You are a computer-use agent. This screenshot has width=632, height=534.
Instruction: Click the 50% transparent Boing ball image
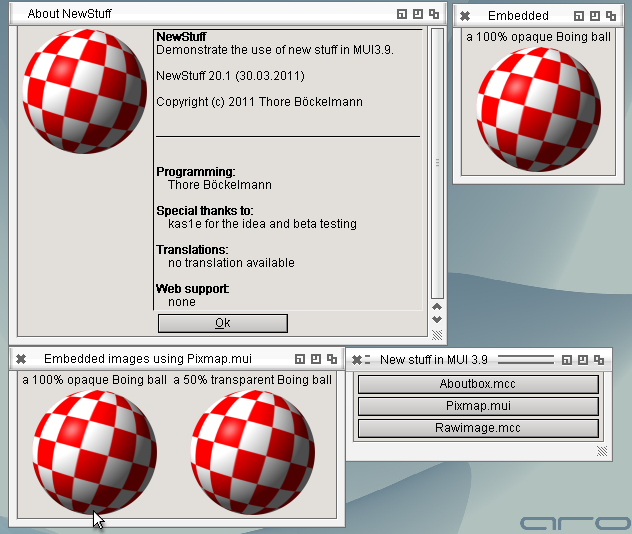(x=252, y=451)
